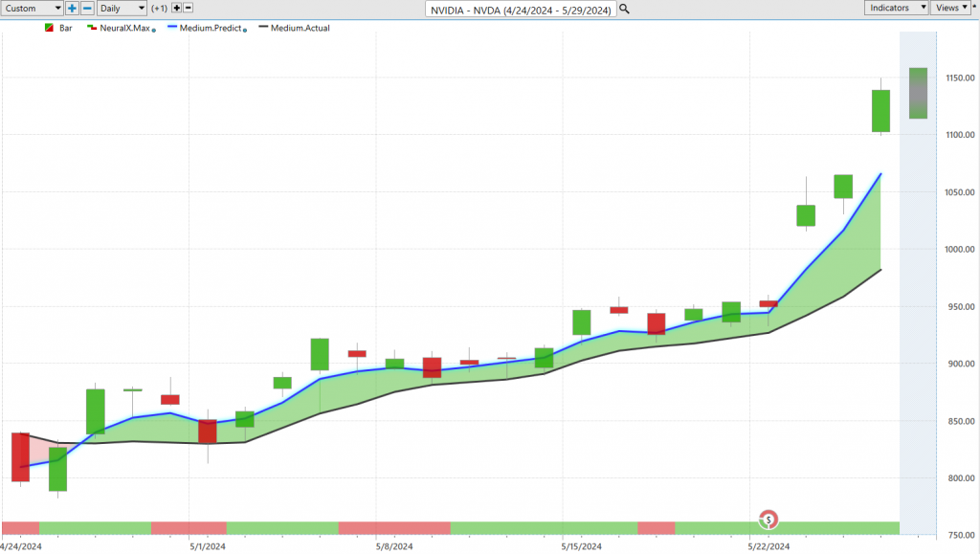
Task: Click the 5/1/2024 date label
Action: [x=208, y=546]
